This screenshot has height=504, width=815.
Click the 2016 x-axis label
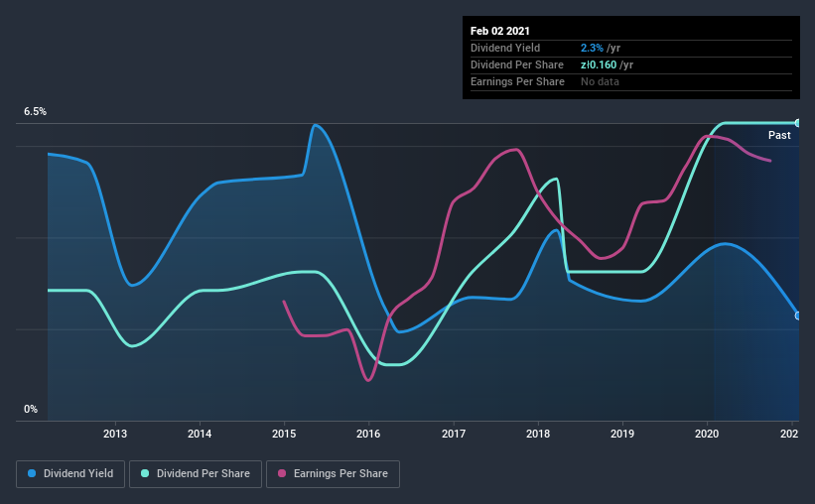(x=368, y=434)
